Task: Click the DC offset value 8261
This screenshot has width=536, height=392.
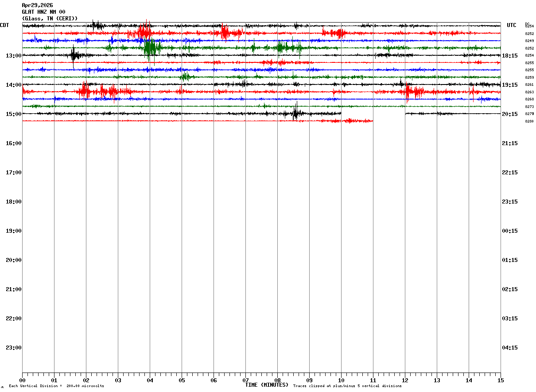Action: tap(529, 85)
